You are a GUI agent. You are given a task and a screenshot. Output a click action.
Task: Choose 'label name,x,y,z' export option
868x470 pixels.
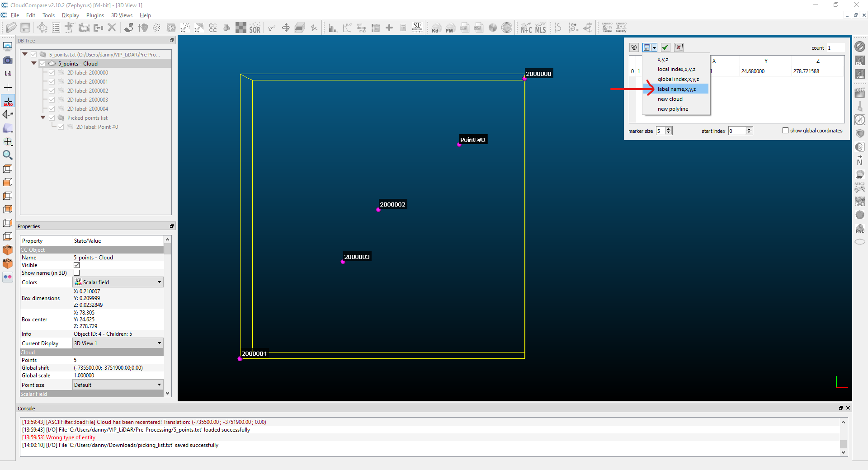(676, 89)
